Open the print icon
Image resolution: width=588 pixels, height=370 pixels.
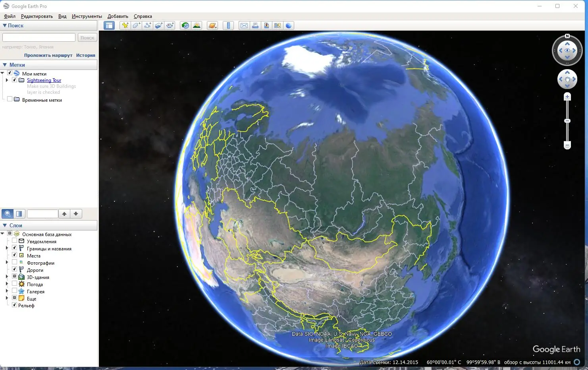tap(254, 25)
